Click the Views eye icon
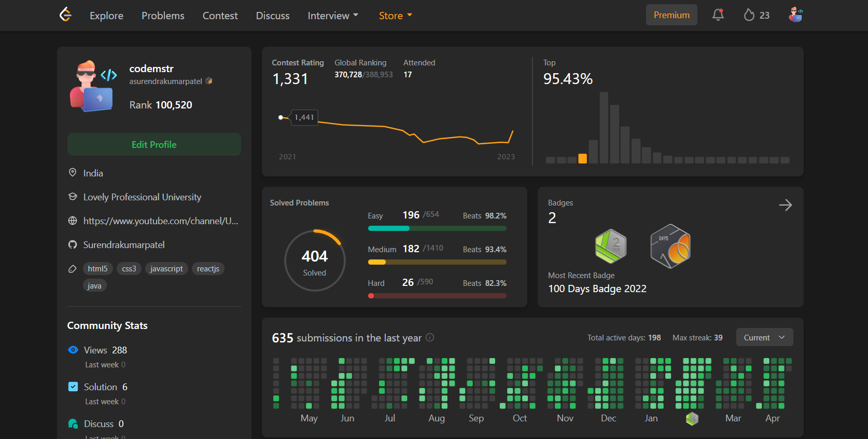The height and width of the screenshot is (439, 868). pyautogui.click(x=73, y=350)
